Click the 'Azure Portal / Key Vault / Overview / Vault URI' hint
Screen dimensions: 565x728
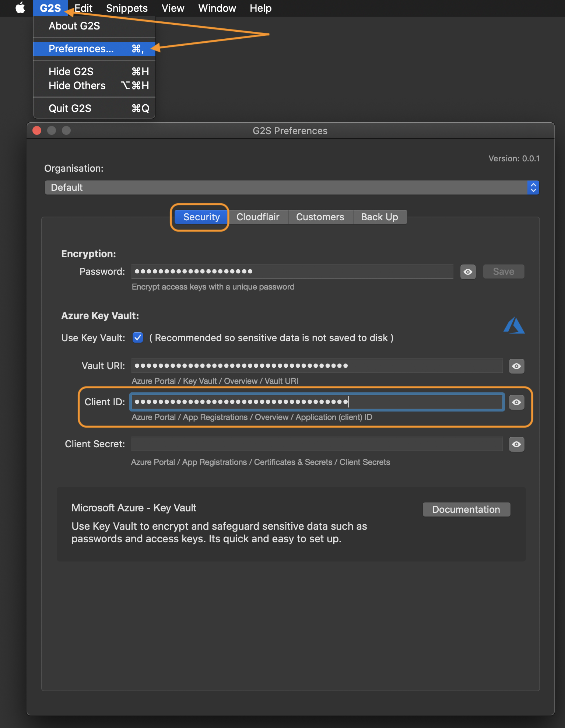pos(215,381)
